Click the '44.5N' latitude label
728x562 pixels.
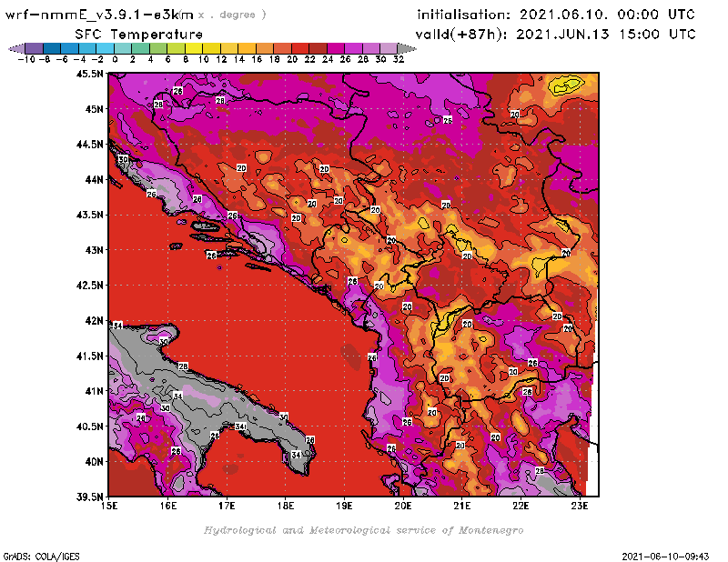click(x=89, y=145)
